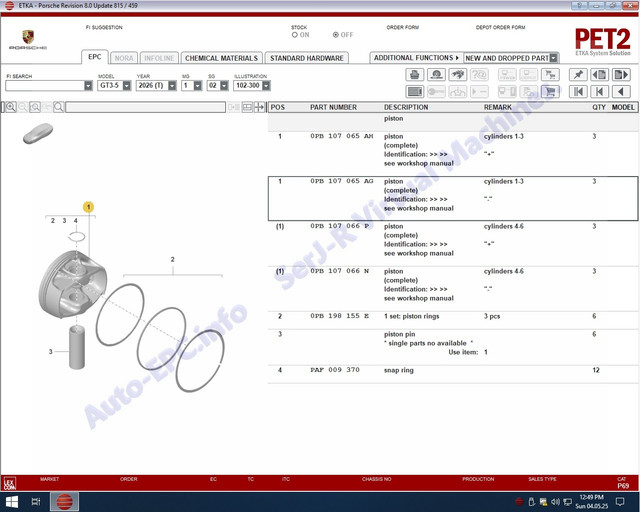Click the QTY column header
This screenshot has height=512, width=640.
tap(599, 107)
